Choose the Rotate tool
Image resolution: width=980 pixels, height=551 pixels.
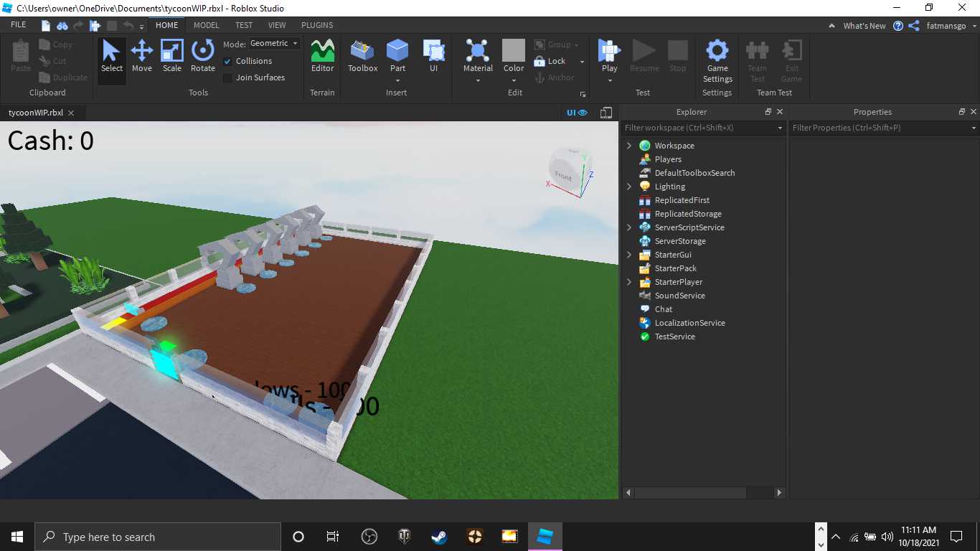pos(203,57)
